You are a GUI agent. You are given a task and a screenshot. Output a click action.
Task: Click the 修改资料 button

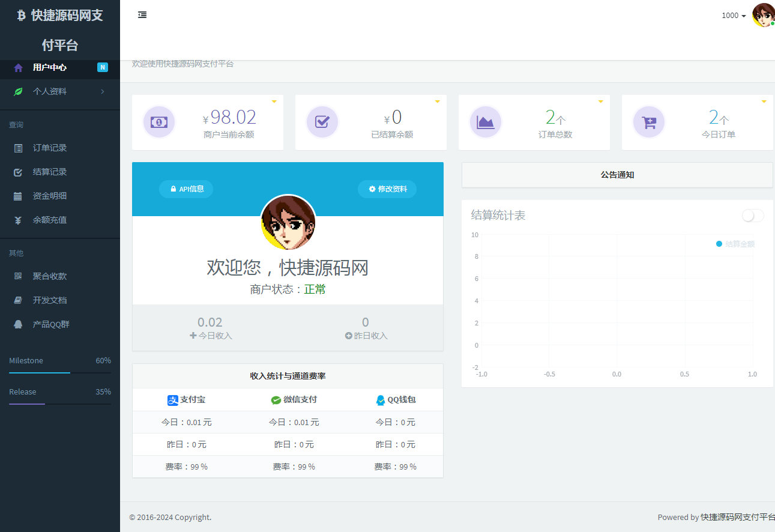pyautogui.click(x=387, y=189)
